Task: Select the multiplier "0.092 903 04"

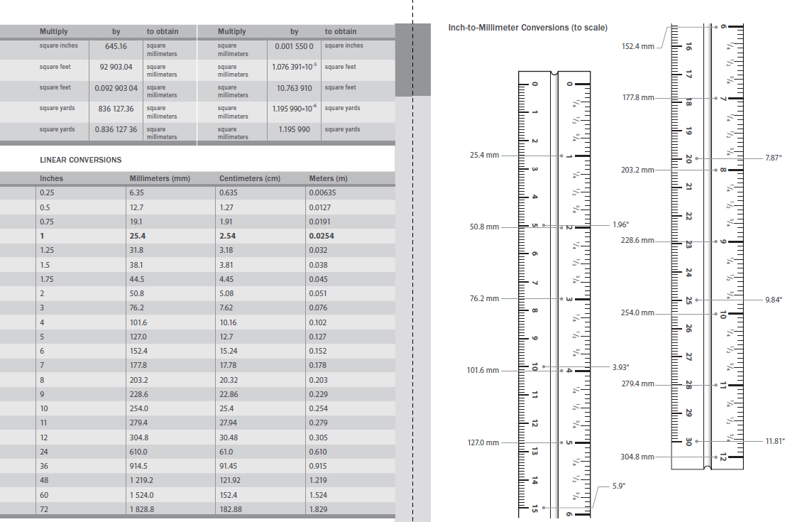Action: [x=116, y=88]
